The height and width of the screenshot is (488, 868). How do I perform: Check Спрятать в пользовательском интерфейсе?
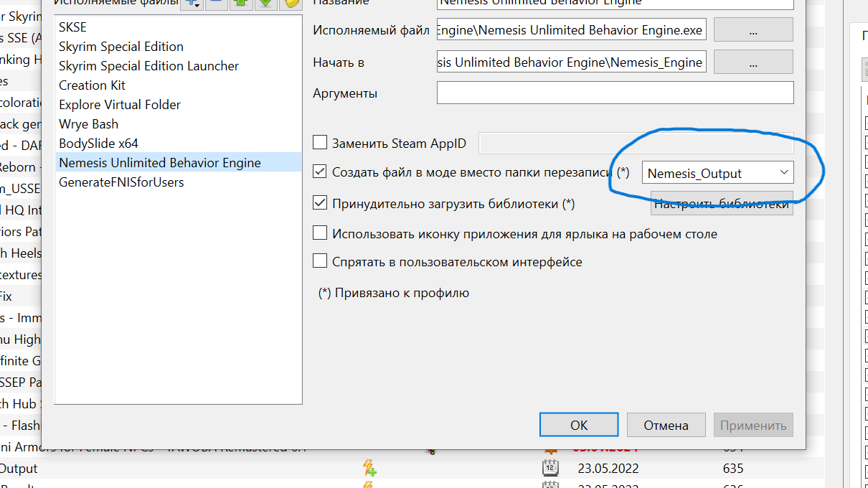click(x=320, y=262)
